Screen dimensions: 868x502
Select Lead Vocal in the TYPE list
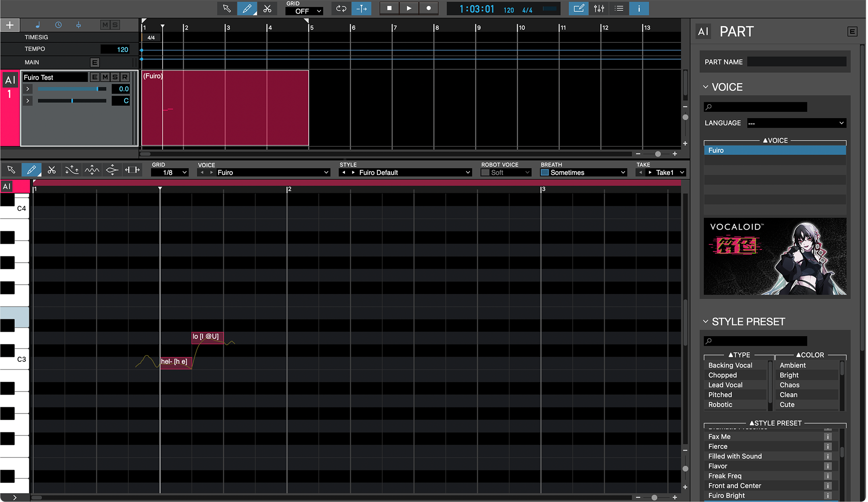pos(726,385)
